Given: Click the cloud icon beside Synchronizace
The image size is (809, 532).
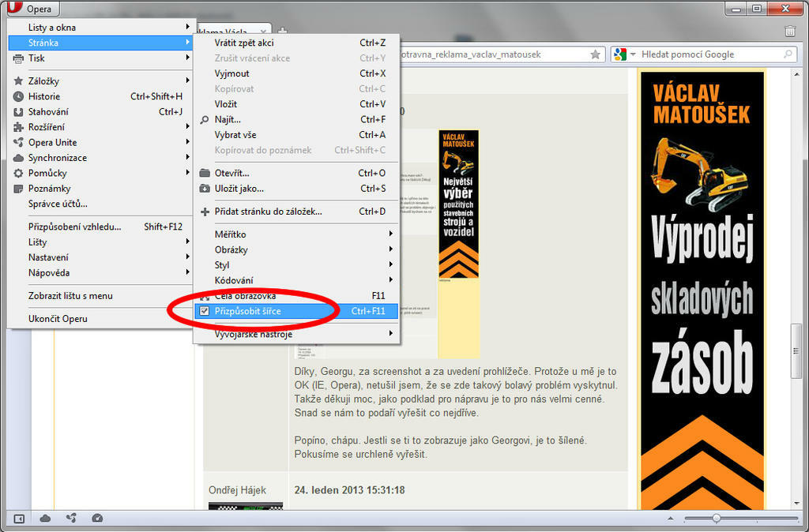Looking at the screenshot, I should coord(19,158).
